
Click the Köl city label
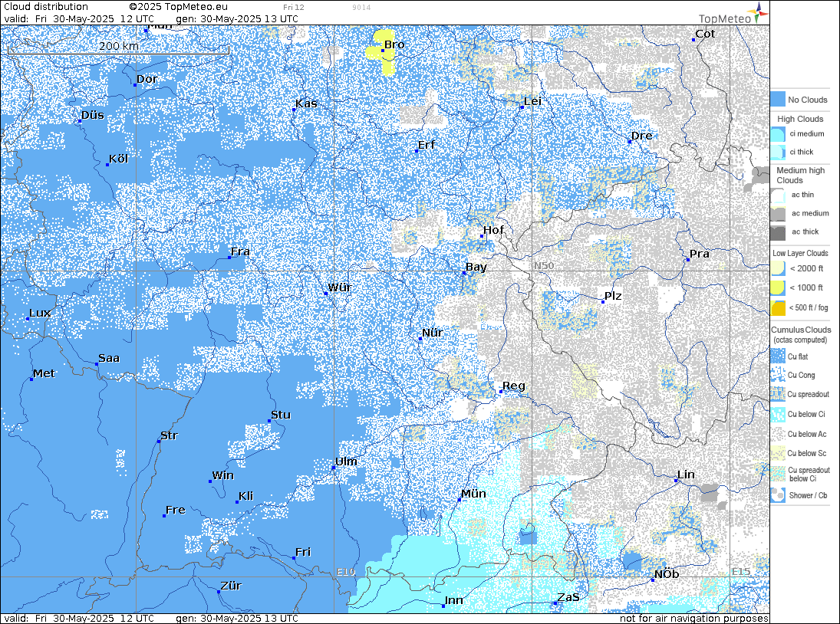(x=118, y=159)
